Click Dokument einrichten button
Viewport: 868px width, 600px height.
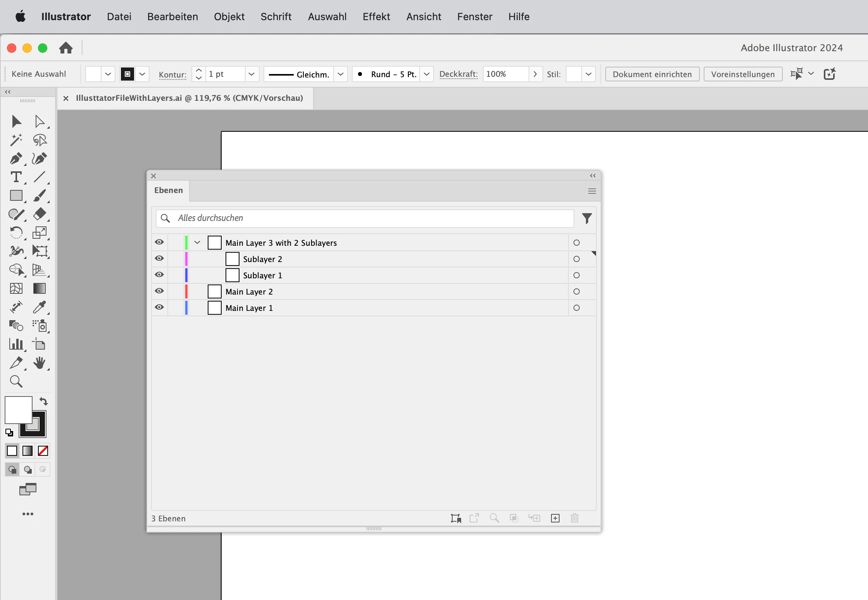click(x=652, y=74)
